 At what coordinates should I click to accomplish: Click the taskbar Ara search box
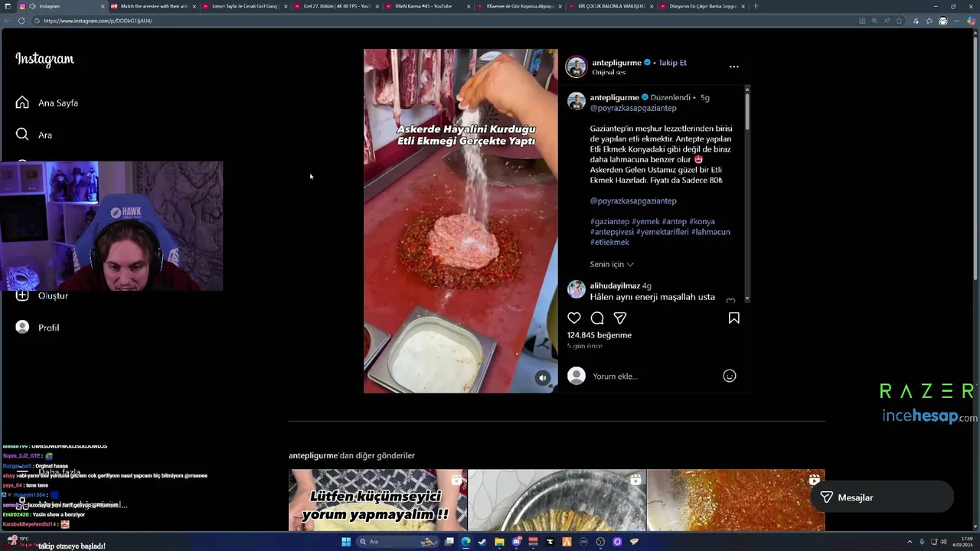click(x=398, y=542)
